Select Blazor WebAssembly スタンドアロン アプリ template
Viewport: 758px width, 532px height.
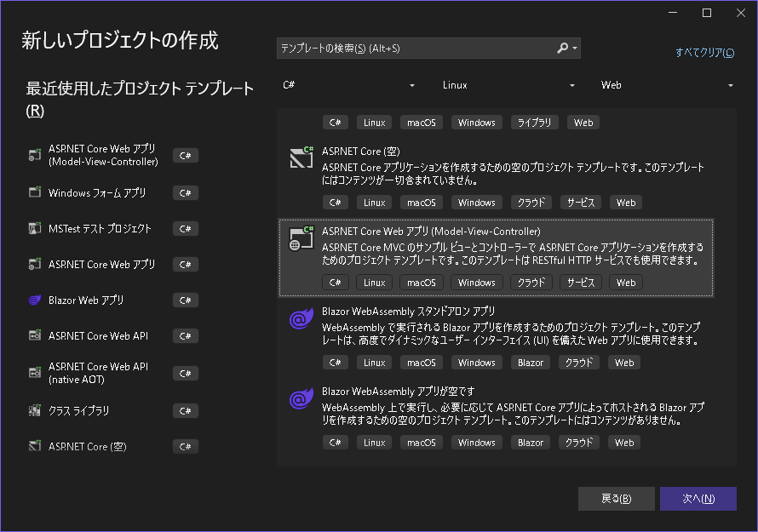(496, 337)
